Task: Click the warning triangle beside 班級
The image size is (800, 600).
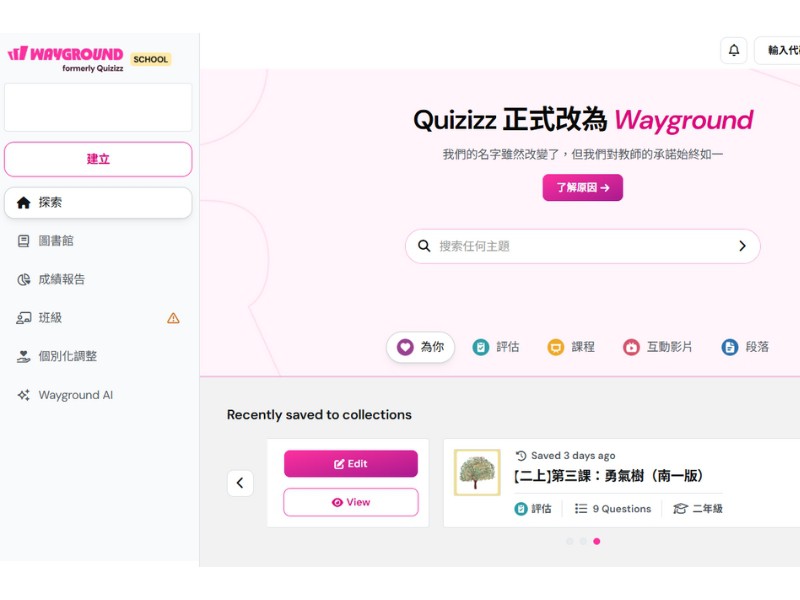Action: pos(173,318)
